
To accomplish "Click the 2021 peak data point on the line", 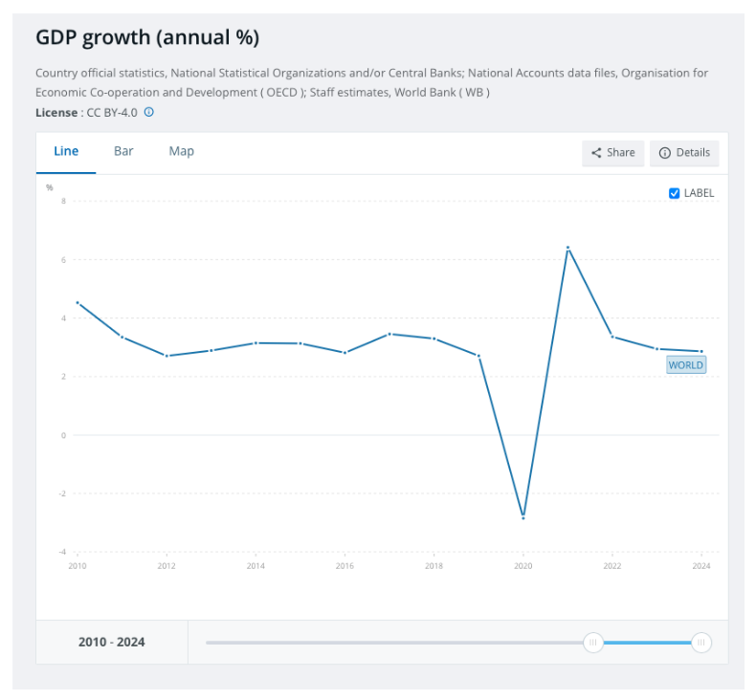I will pos(567,248).
